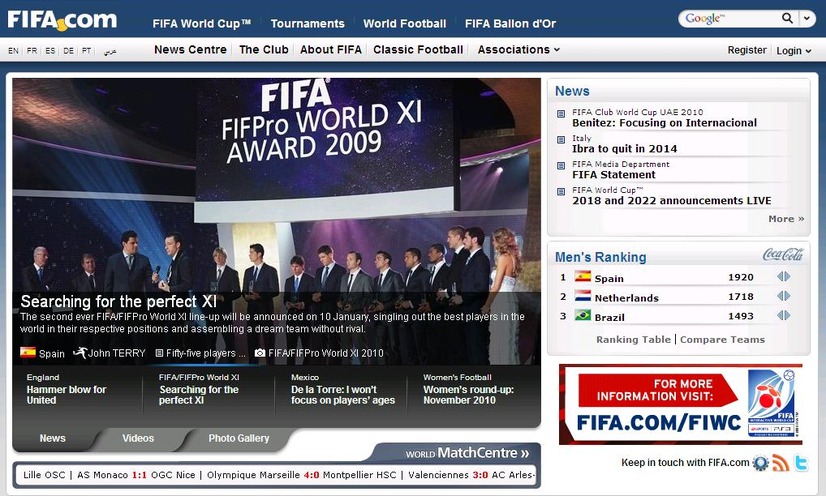Open 'Hammer blow for United' story
Image resolution: width=826 pixels, height=496 pixels.
coord(66,394)
